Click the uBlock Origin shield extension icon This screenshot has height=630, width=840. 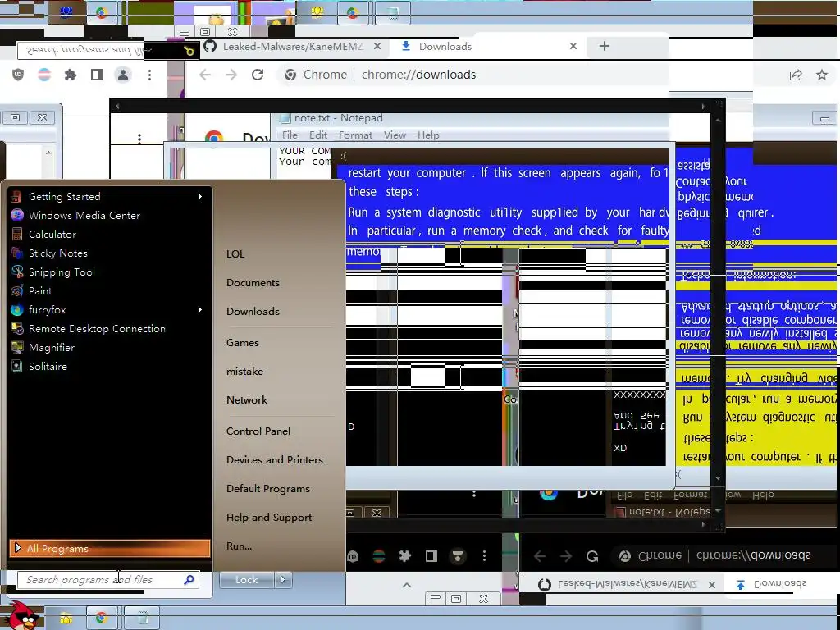tap(18, 75)
